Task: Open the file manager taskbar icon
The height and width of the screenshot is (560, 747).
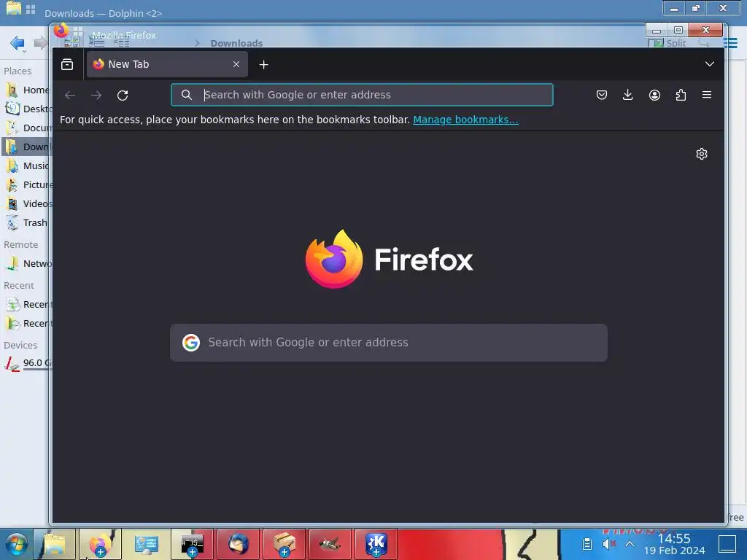Action: coord(54,544)
